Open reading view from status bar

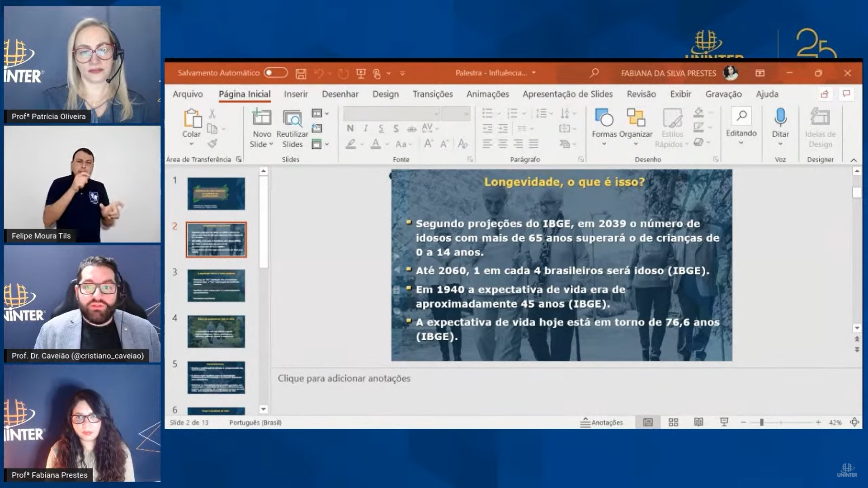[698, 422]
